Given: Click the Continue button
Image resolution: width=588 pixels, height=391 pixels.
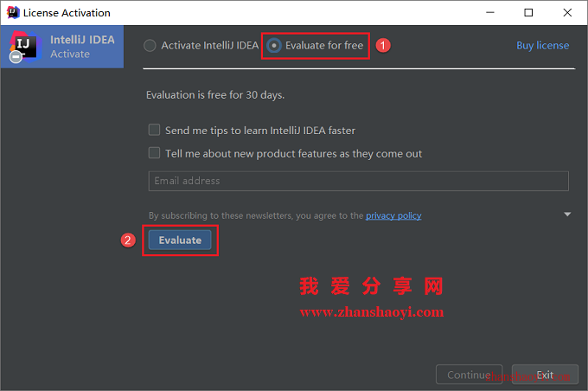Looking at the screenshot, I should click(470, 375).
